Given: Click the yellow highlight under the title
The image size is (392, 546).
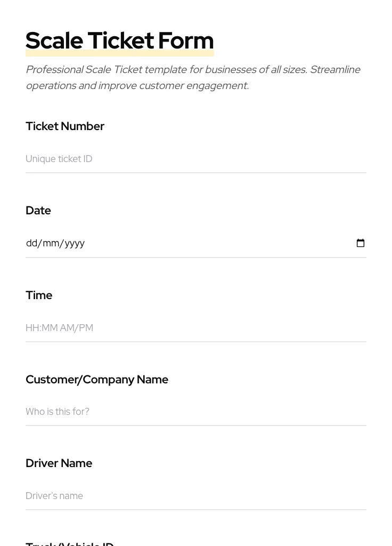Looking at the screenshot, I should (119, 53).
